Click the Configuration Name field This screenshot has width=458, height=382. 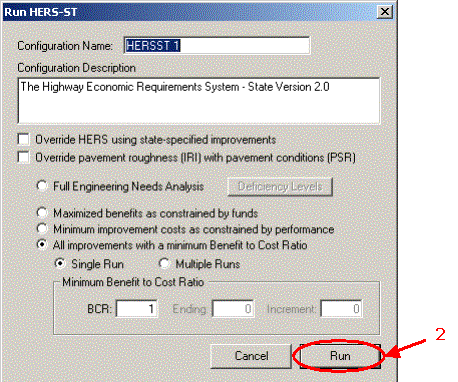click(217, 45)
